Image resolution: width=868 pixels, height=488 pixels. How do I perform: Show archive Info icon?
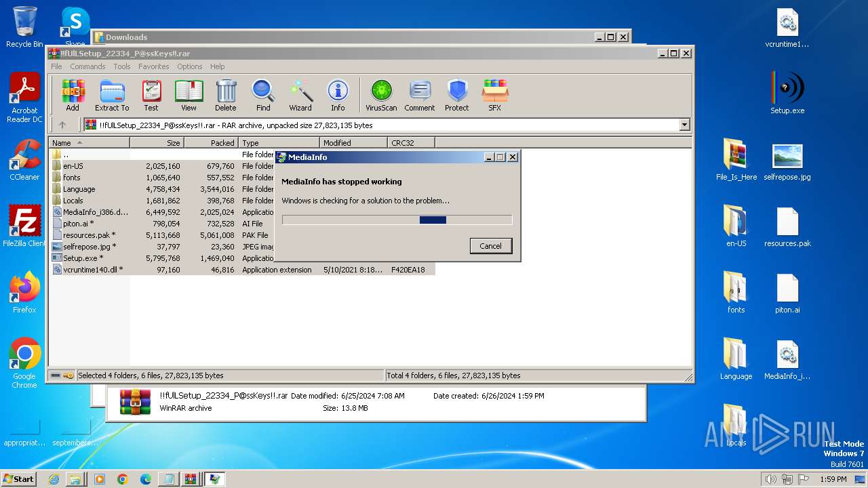338,95
